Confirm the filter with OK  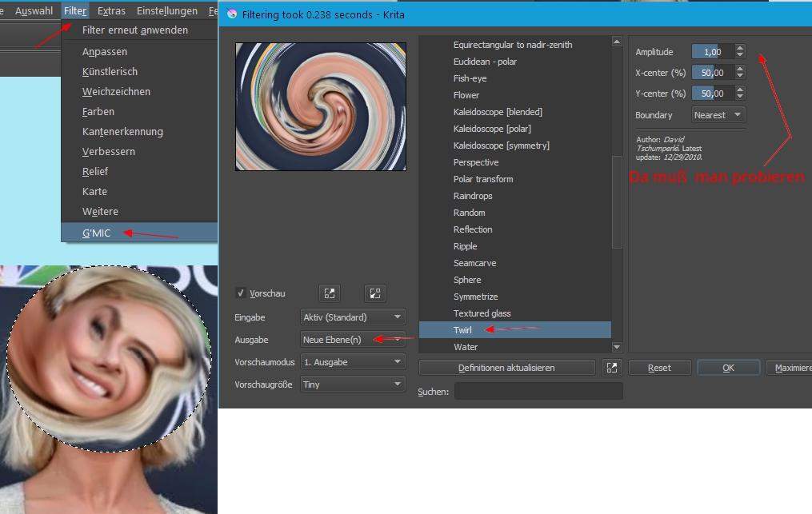[728, 367]
